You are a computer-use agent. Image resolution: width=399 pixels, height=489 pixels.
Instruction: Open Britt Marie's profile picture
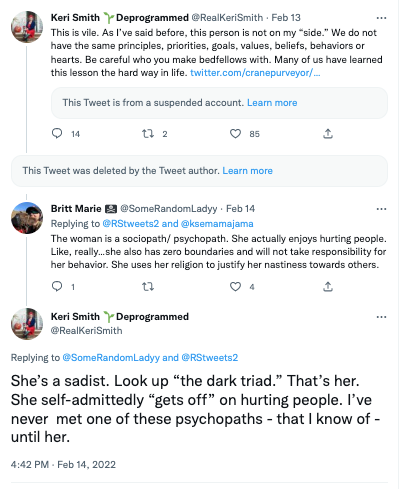27,218
